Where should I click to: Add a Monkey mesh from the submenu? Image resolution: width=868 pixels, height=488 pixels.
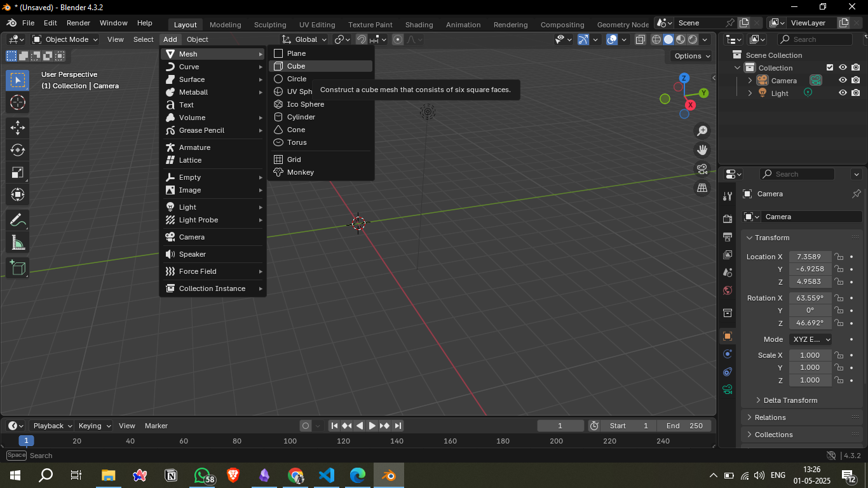[321, 172]
